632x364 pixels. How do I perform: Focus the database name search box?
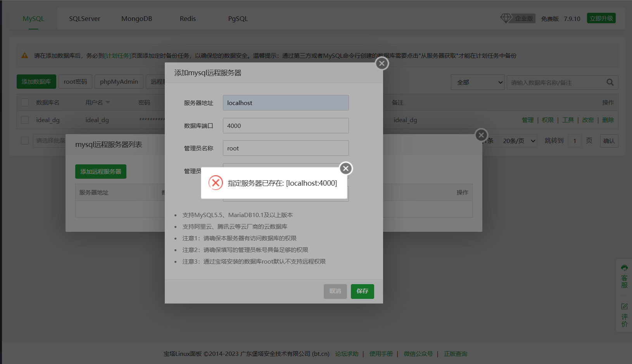click(556, 82)
